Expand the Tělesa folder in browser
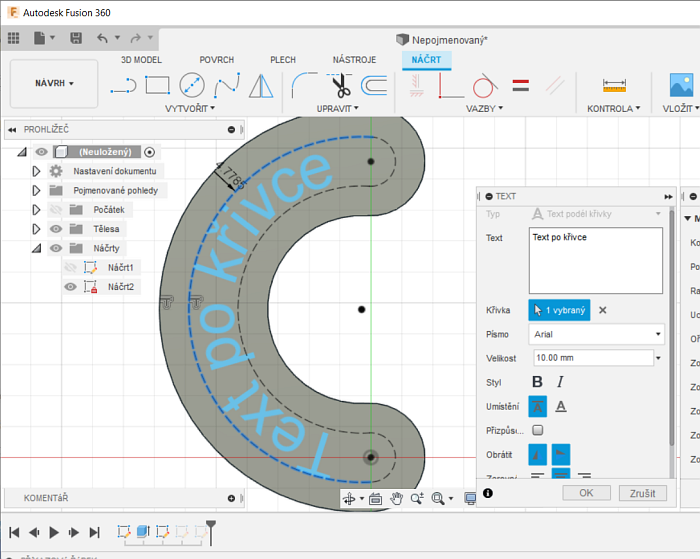Viewport: 700px width, 559px height. pos(36,229)
